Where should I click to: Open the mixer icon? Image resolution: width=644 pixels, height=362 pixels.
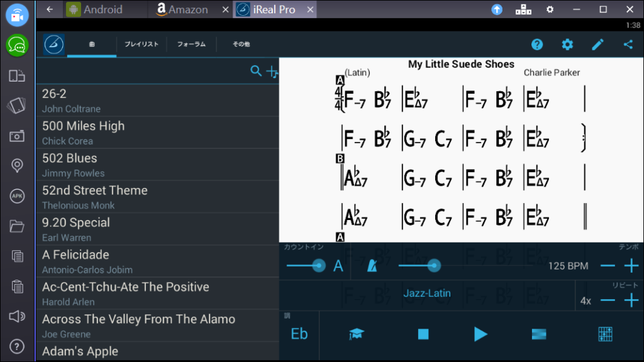point(539,334)
